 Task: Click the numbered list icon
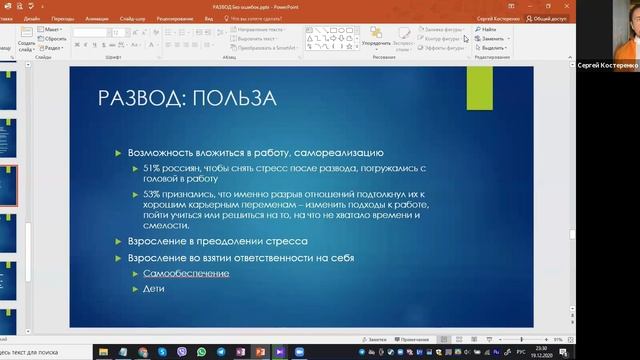(x=183, y=32)
